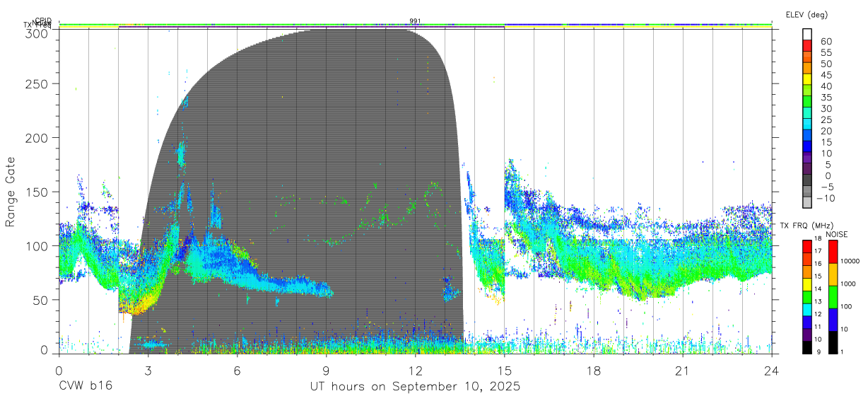
Task: Click TX FRQ legend label '11'
Action: (x=817, y=327)
